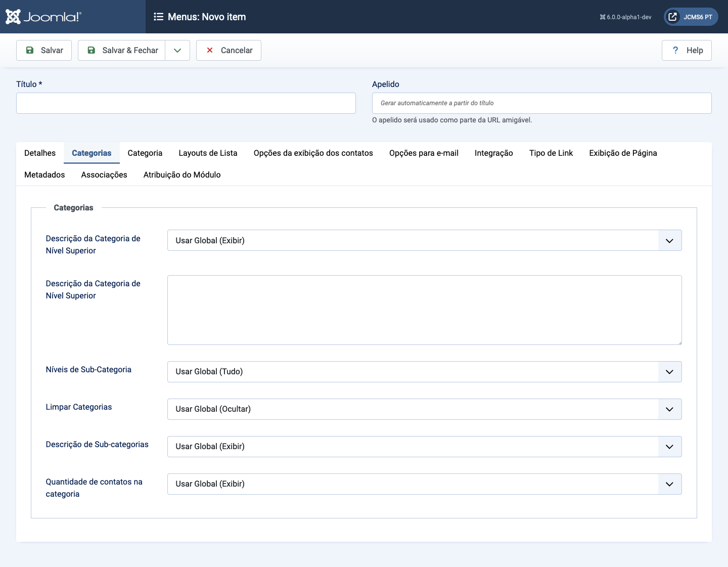
Task: Click the Categorias fieldset legend
Action: (74, 208)
